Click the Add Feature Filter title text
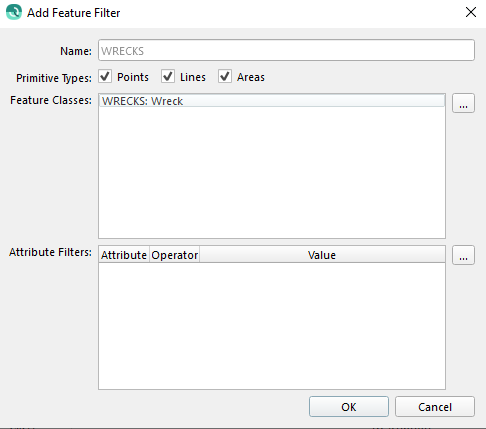Screen dimensions: 486x429 [x=73, y=13]
